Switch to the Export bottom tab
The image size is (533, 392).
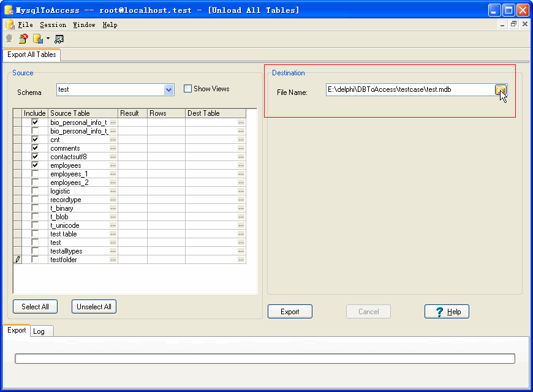coord(17,331)
